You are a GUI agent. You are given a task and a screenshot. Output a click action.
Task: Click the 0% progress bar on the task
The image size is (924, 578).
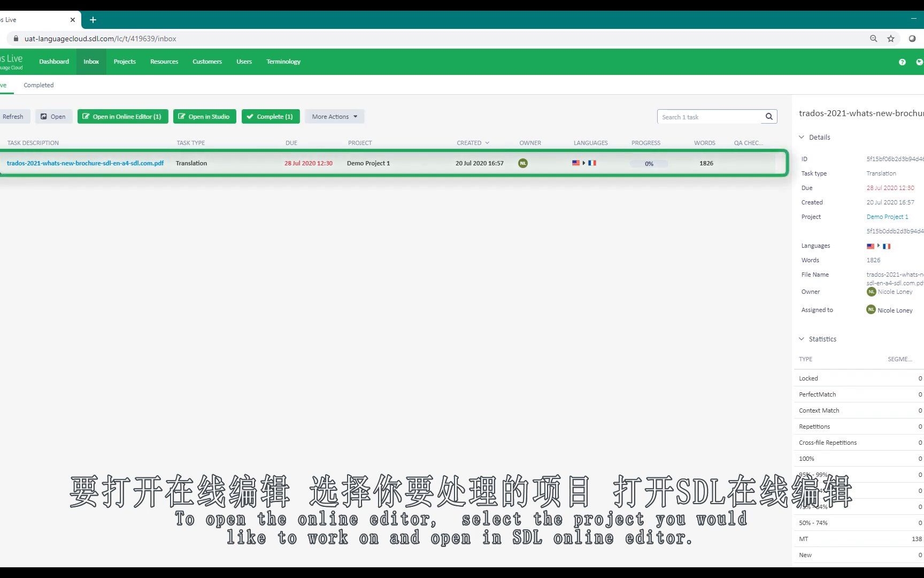click(649, 163)
